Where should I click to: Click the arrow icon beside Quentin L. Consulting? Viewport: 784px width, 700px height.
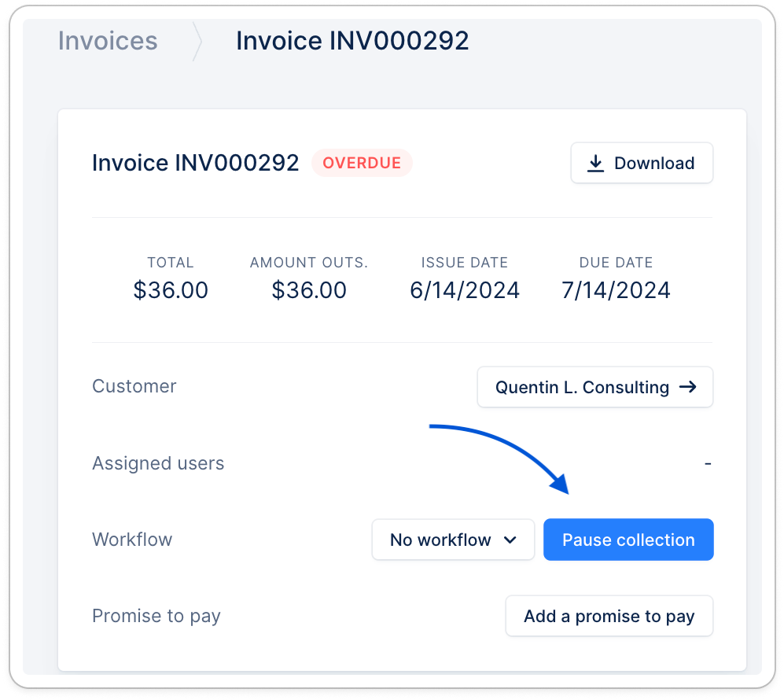[x=687, y=387]
